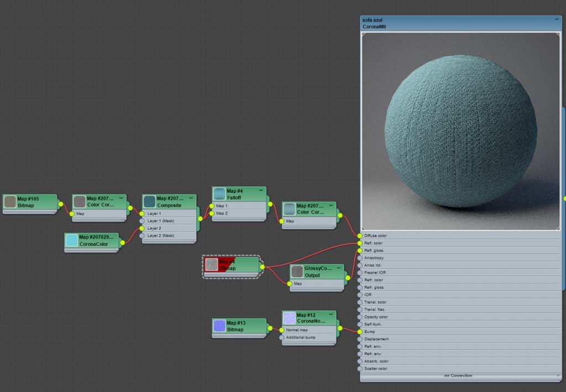This screenshot has height=392, width=566.
Task: Click the IOR input socket
Action: [x=359, y=295]
